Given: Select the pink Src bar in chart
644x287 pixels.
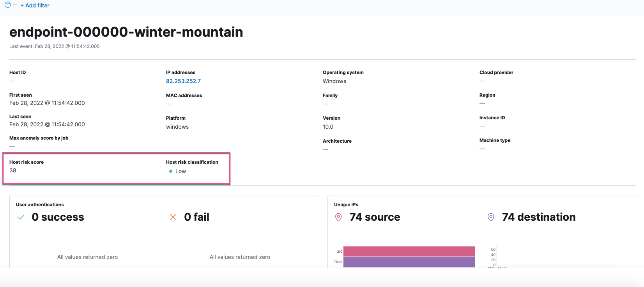Looking at the screenshot, I should click(409, 251).
